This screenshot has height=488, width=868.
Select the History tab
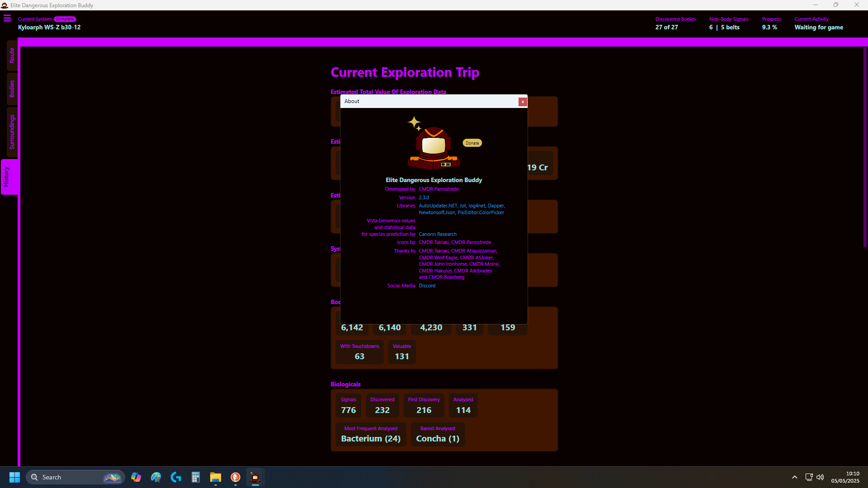(x=9, y=177)
